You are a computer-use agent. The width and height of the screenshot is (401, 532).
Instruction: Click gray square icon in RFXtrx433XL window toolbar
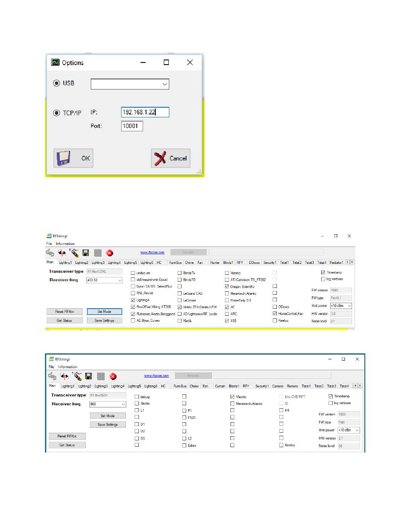coord(98,253)
